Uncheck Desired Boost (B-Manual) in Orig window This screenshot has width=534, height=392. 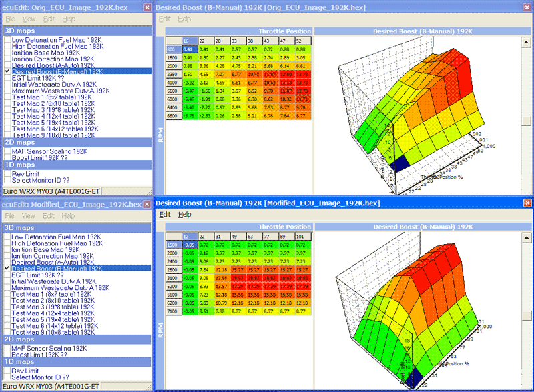point(7,71)
